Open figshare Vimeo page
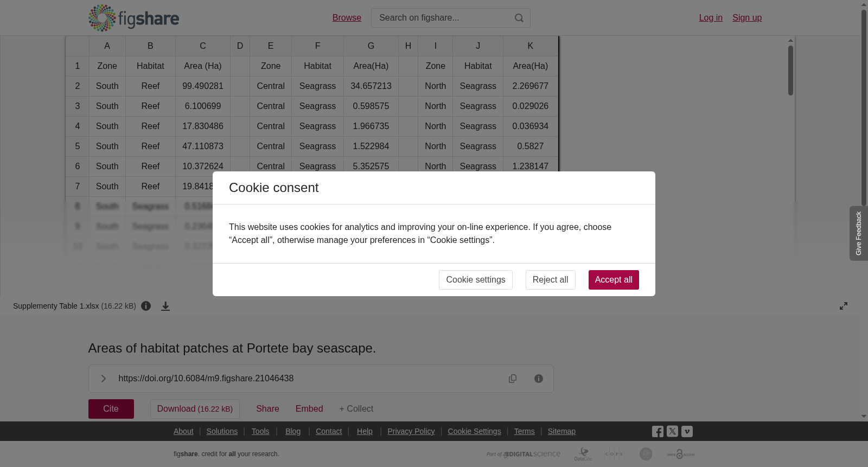The height and width of the screenshot is (467, 868). click(687, 432)
